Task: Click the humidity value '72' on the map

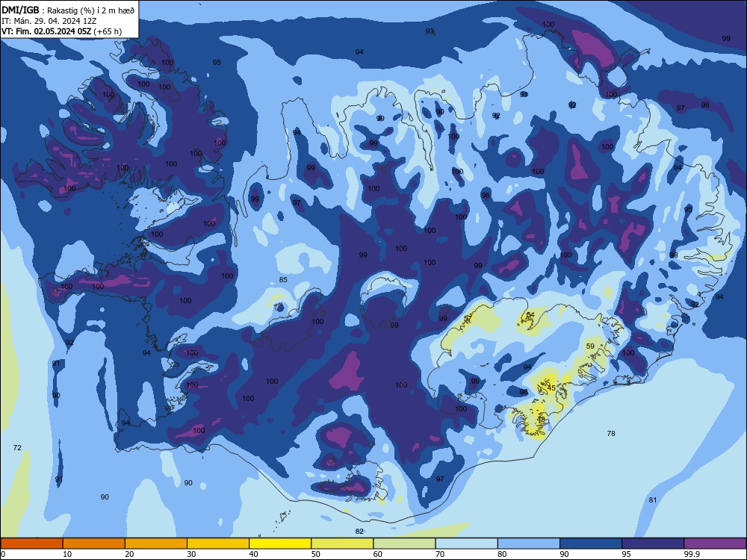Action: point(17,447)
